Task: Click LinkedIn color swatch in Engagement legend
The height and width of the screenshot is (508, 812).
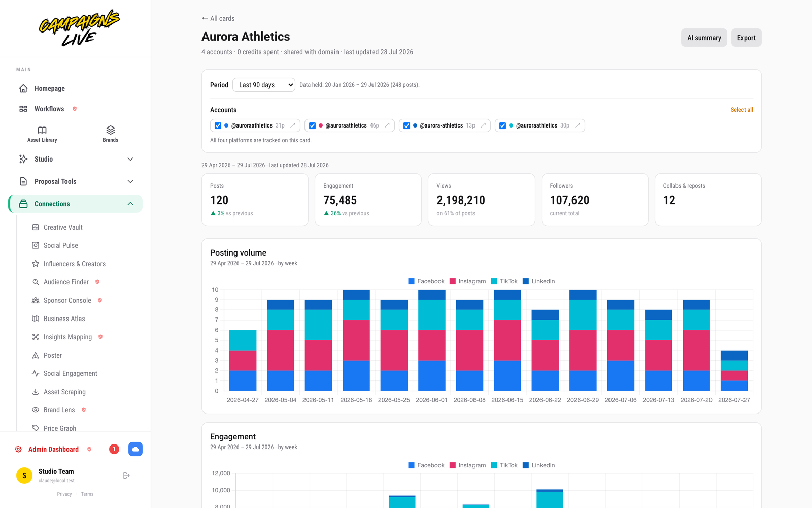Action: [526, 465]
